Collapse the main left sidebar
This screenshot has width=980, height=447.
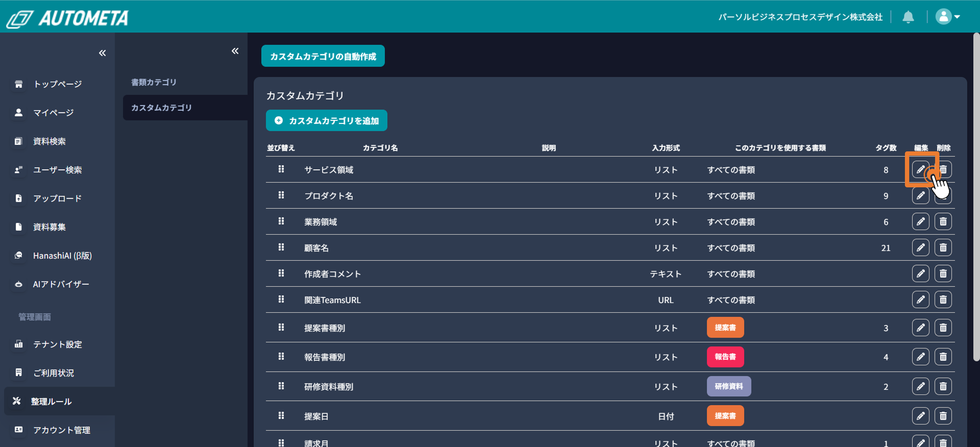click(102, 53)
